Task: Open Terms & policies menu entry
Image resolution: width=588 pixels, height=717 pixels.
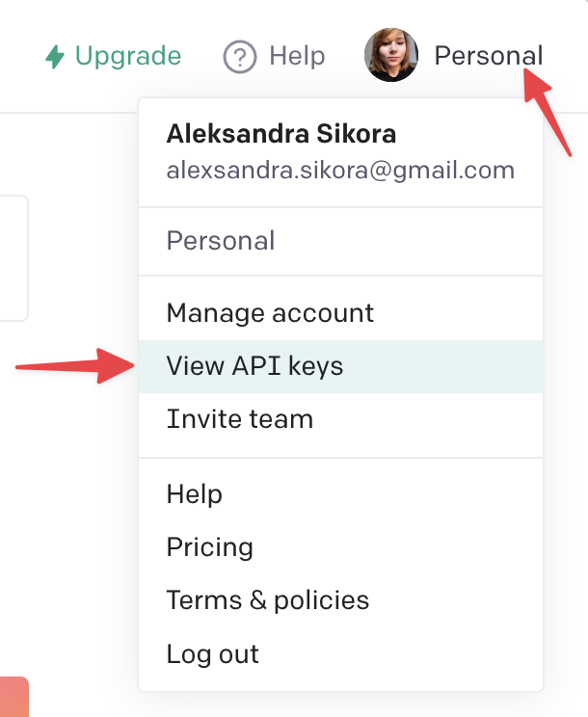Action: pyautogui.click(x=267, y=600)
